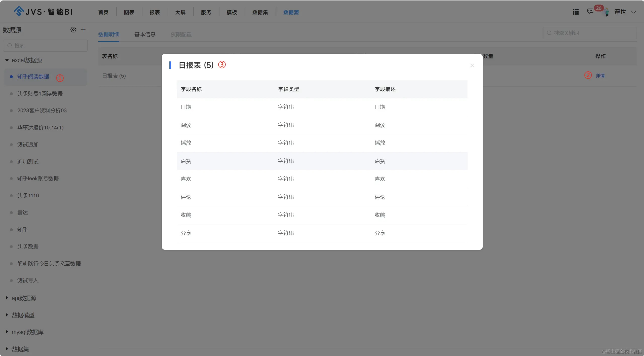644x356 pixels.
Task: Click the search magnifier in sidebar search
Action: [10, 46]
